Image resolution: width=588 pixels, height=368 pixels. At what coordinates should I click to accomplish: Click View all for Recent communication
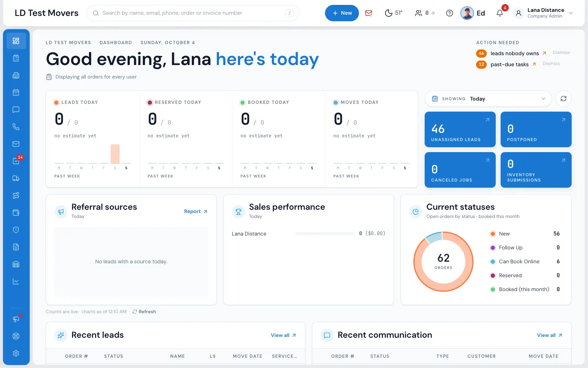(550, 335)
